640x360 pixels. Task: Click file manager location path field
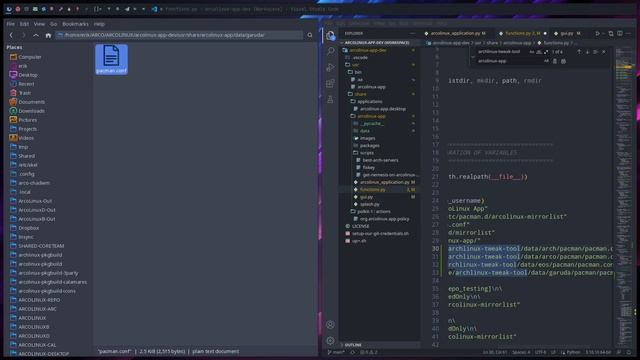180,36
